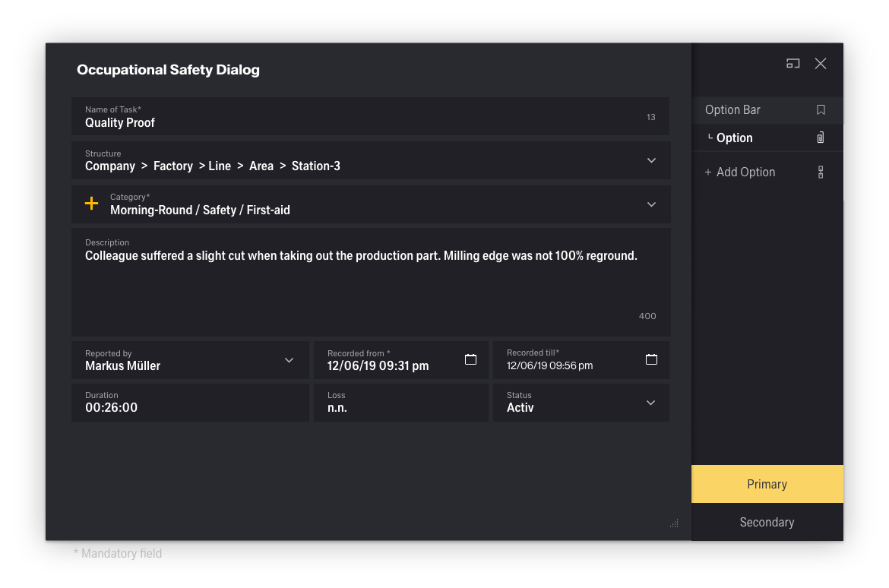Viewport: 889px width, 588px height.
Task: Open the Status dropdown
Action: pyautogui.click(x=650, y=403)
